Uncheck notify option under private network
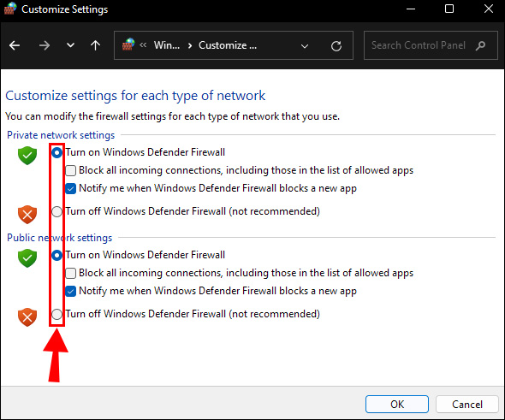The height and width of the screenshot is (420, 505). 70,188
